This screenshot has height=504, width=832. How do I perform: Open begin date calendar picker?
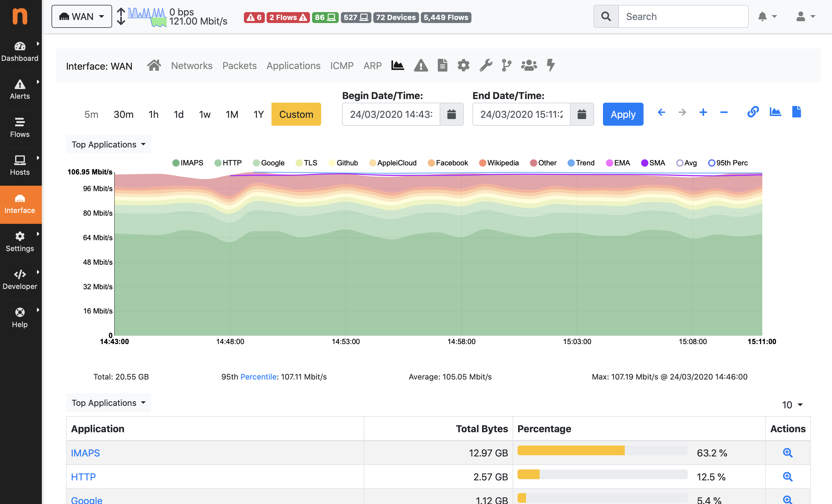point(451,114)
